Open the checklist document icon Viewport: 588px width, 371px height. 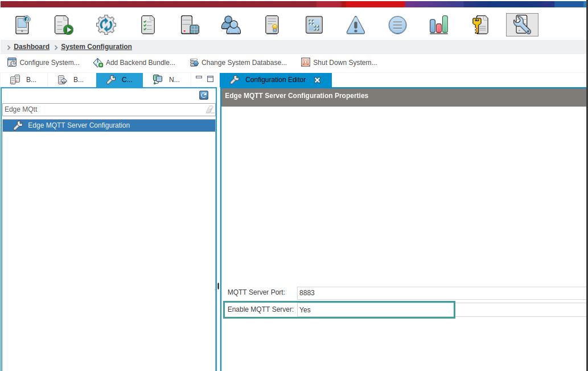point(148,25)
